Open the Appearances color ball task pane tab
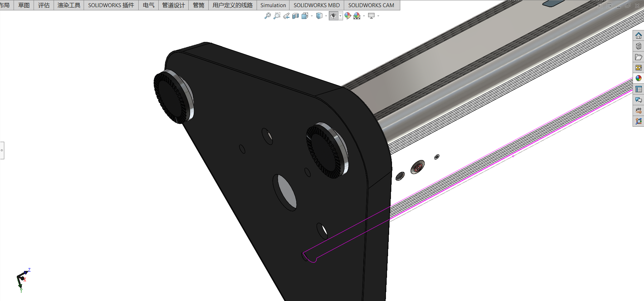This screenshot has width=644, height=301. [x=638, y=78]
